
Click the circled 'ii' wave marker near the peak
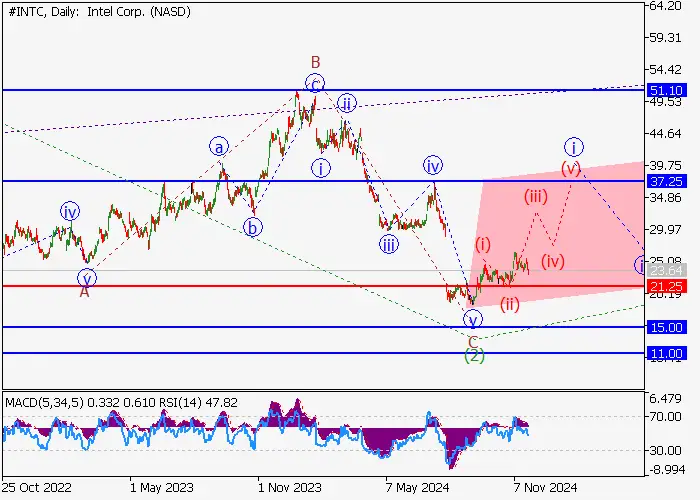click(346, 104)
